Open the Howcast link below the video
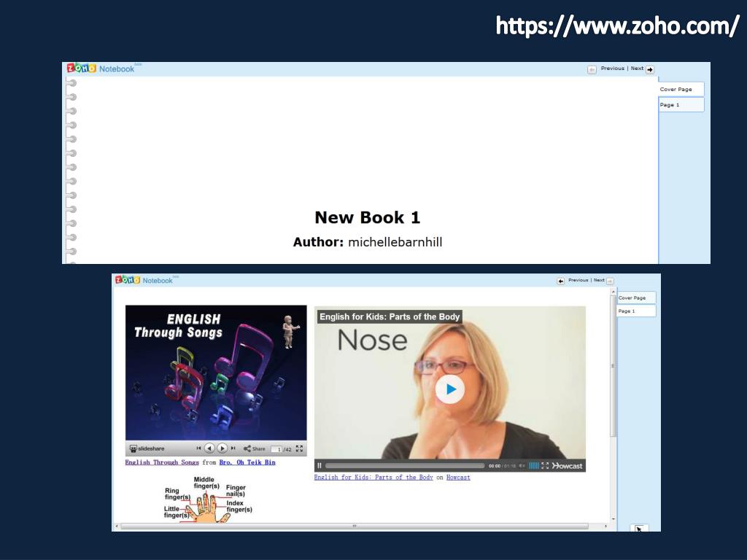This screenshot has height=560, width=747. 458,477
